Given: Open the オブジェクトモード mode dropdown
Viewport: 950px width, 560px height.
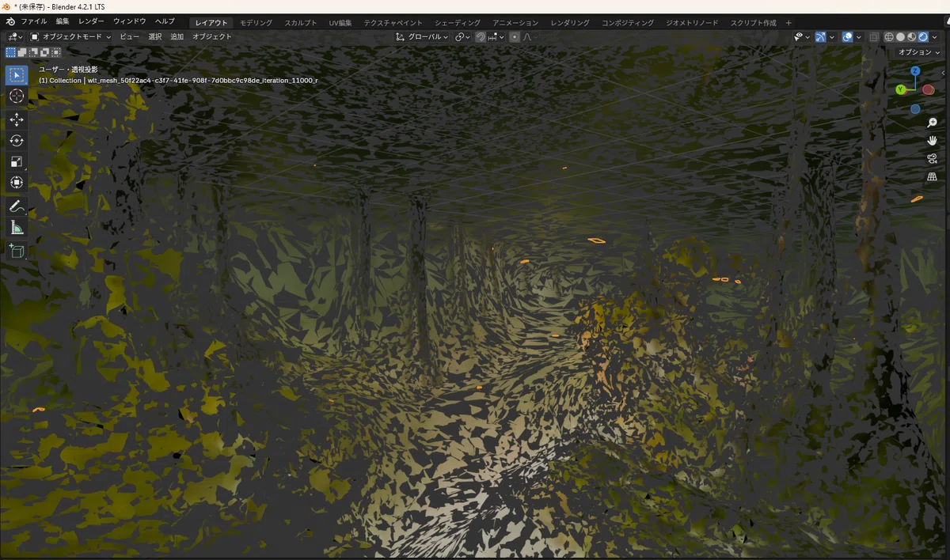Looking at the screenshot, I should 71,37.
